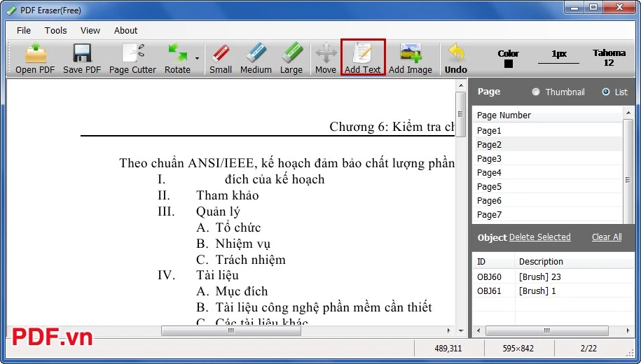Click the Add Image tool
The image size is (641, 364).
tap(411, 58)
